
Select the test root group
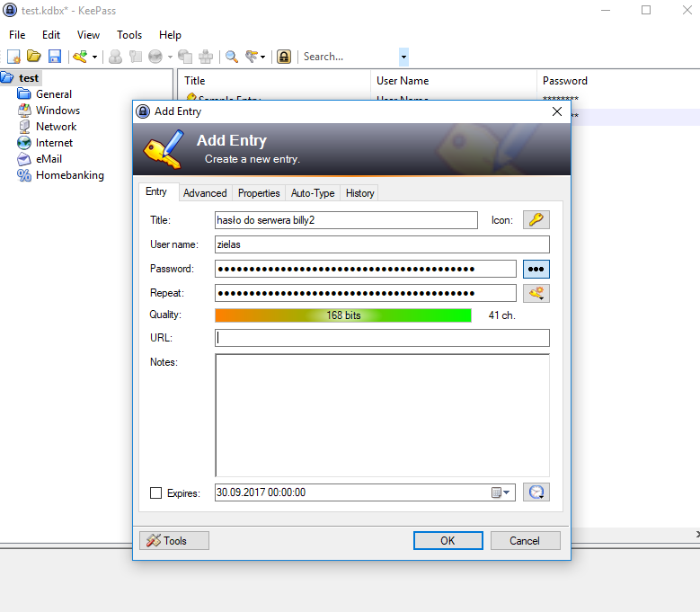point(29,78)
